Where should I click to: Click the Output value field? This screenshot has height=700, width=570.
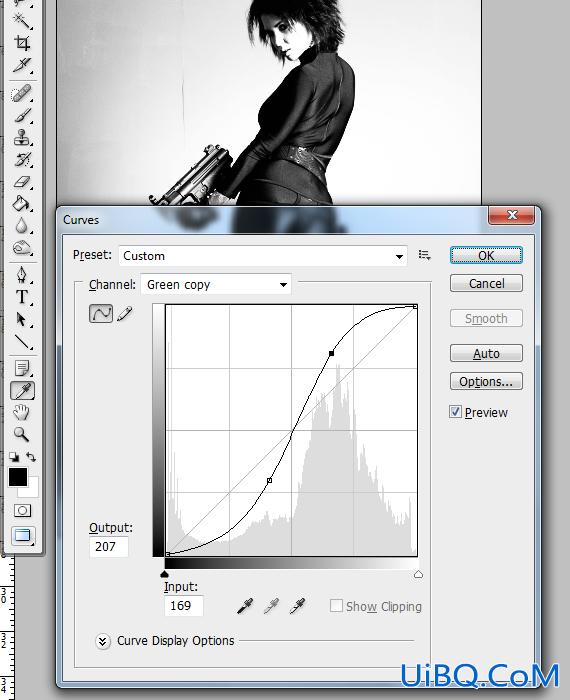pos(109,546)
